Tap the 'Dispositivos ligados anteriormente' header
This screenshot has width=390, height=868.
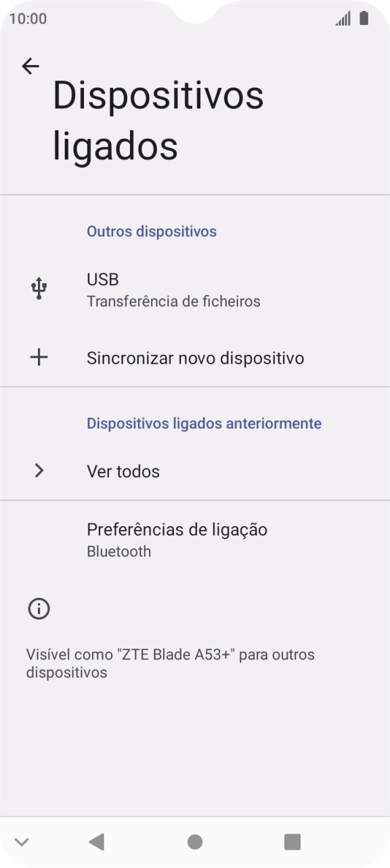click(x=203, y=422)
